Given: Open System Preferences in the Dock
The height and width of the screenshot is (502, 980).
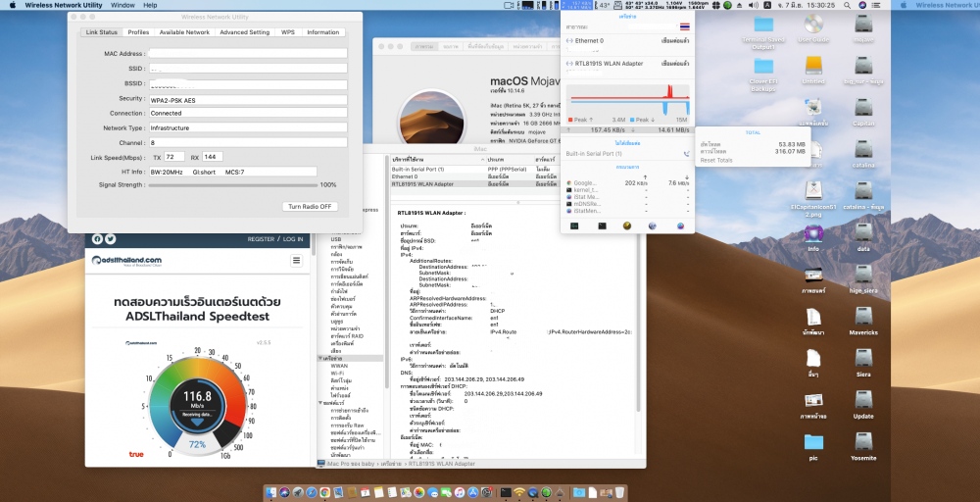Looking at the screenshot, I should pyautogui.click(x=486, y=492).
